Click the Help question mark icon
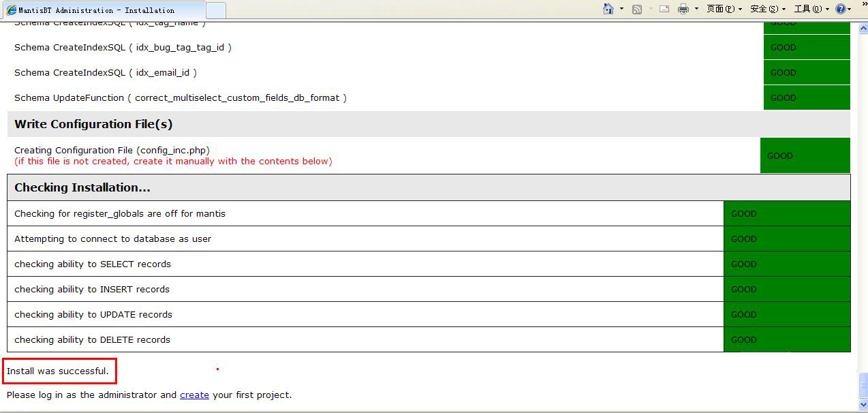The width and height of the screenshot is (868, 413). 841,10
